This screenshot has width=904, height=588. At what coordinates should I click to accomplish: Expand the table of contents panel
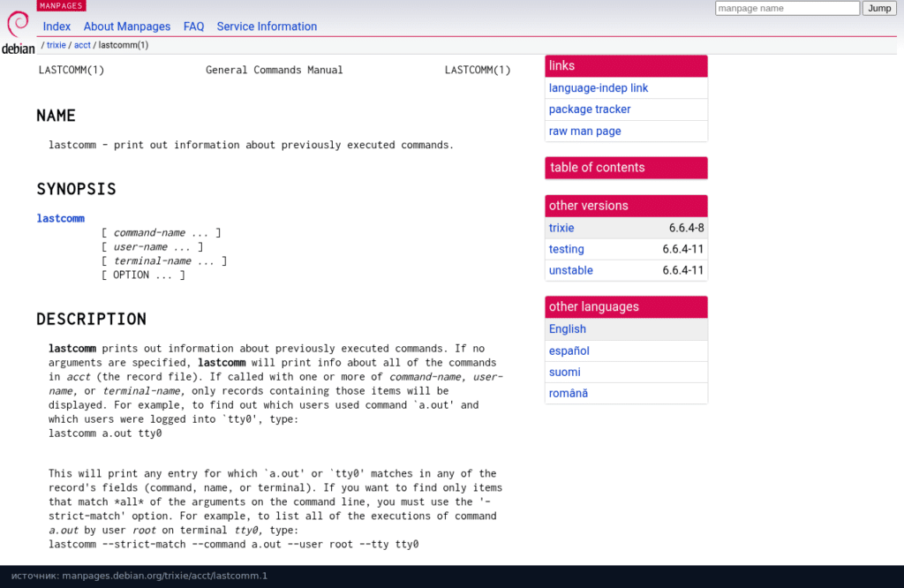click(626, 168)
